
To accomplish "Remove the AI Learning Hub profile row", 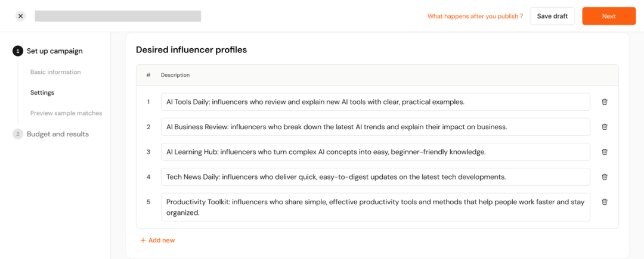I will click(604, 152).
